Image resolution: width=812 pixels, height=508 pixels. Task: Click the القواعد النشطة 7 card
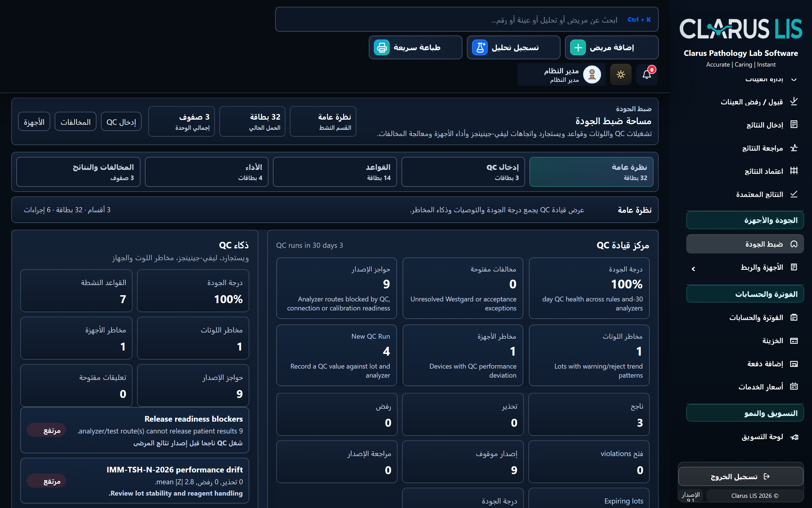pos(76,291)
